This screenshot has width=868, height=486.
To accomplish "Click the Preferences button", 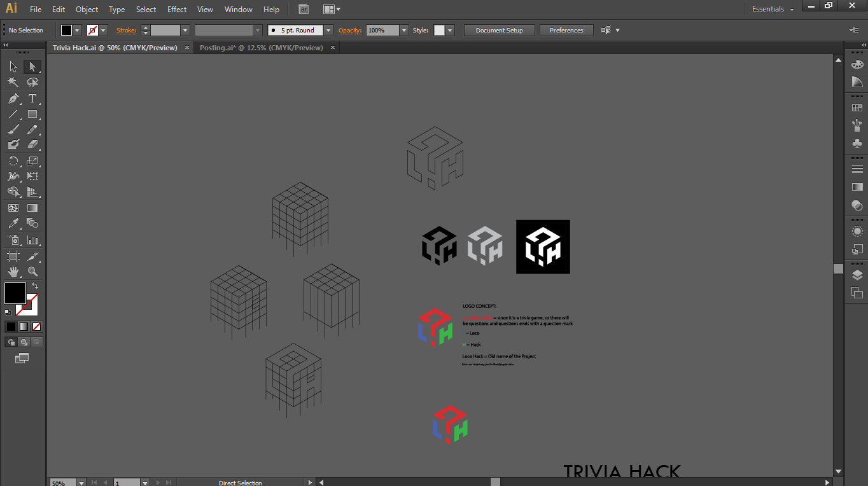I will (566, 30).
